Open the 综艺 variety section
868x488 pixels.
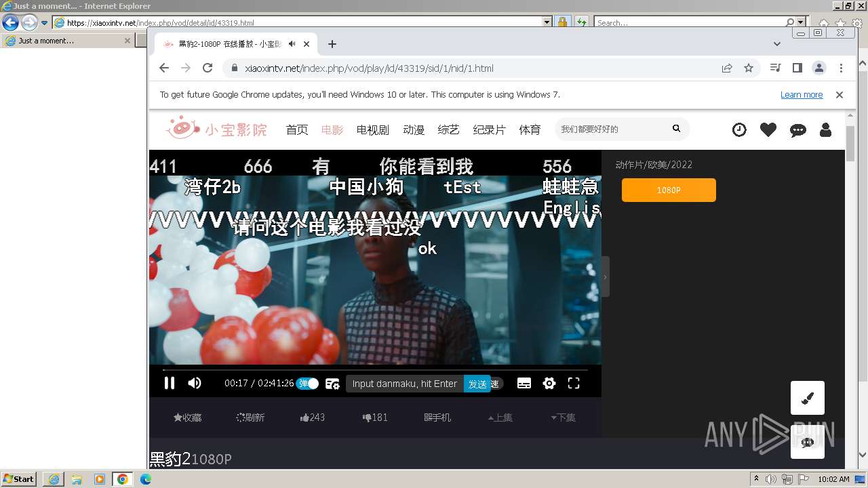pyautogui.click(x=449, y=129)
